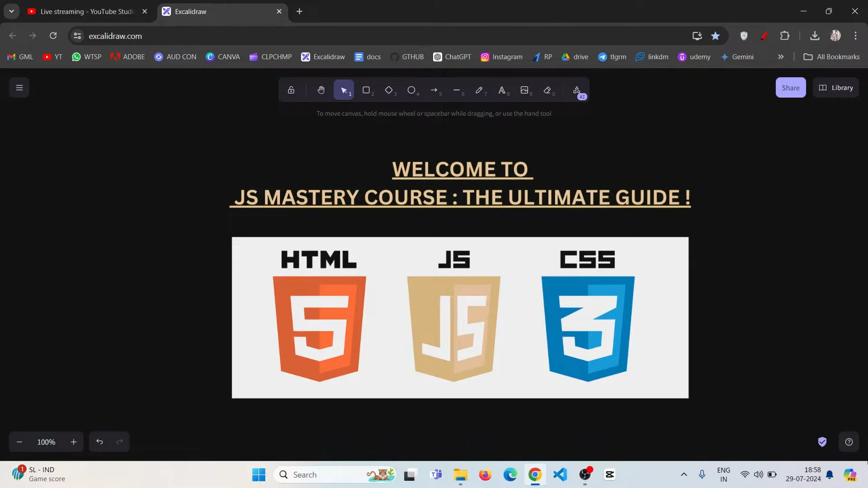Open the SL - IND game score widget
The height and width of the screenshot is (488, 868).
(38, 474)
